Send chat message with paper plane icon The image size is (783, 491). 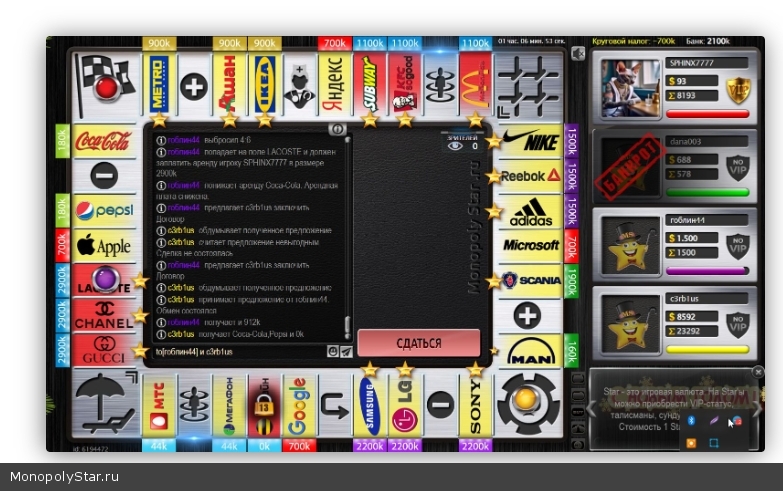[x=346, y=352]
